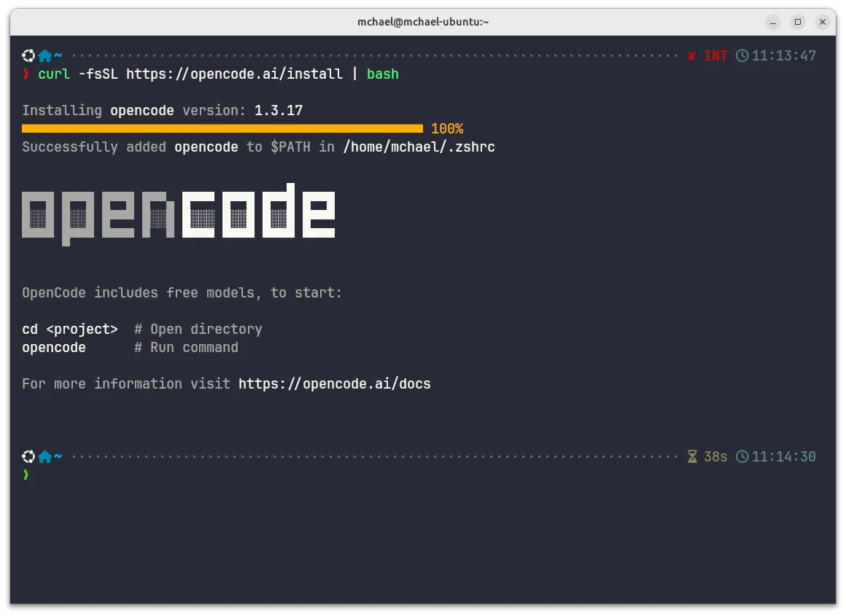The height and width of the screenshot is (616, 846).
Task: Click the Ubuntu logo in the first prompt
Action: 28,55
